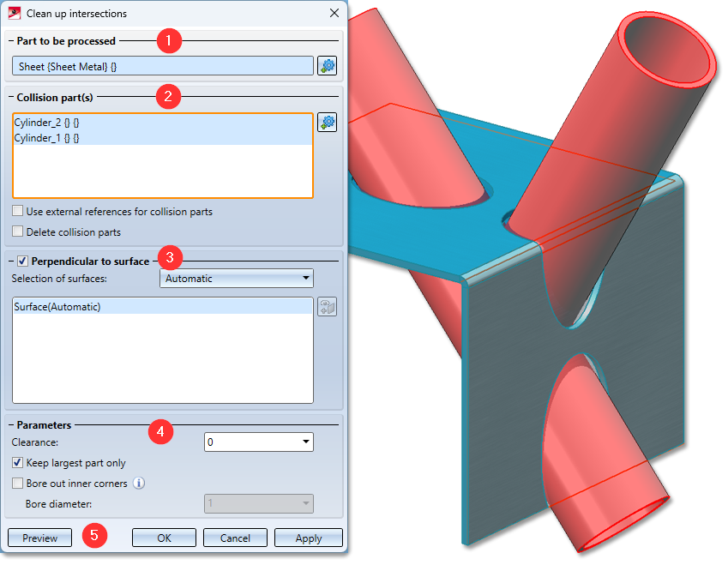Click the open end of the upper right cylinder
The image size is (728, 571).
coord(668,49)
